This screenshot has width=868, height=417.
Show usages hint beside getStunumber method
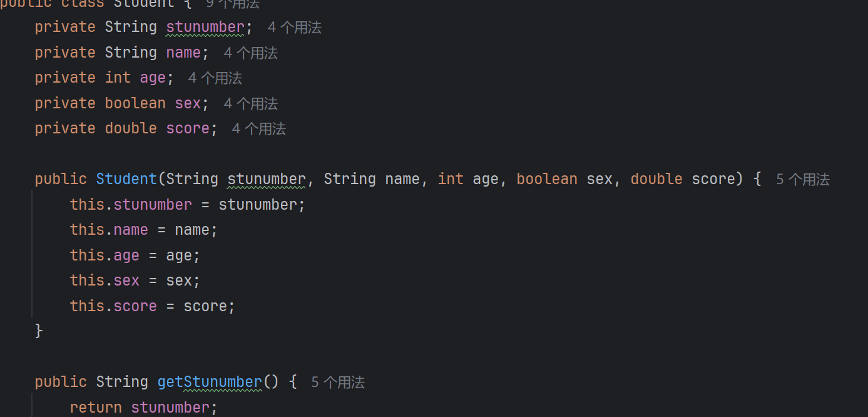tap(337, 383)
